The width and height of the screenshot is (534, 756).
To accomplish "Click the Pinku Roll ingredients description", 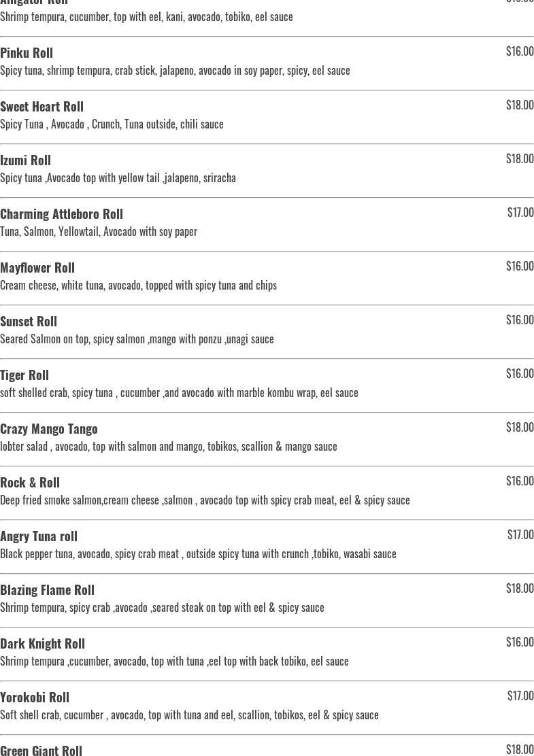I will (175, 70).
